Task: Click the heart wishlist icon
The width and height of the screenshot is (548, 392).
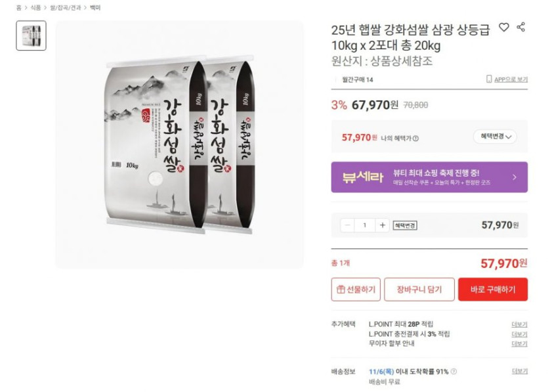Action: [503, 28]
